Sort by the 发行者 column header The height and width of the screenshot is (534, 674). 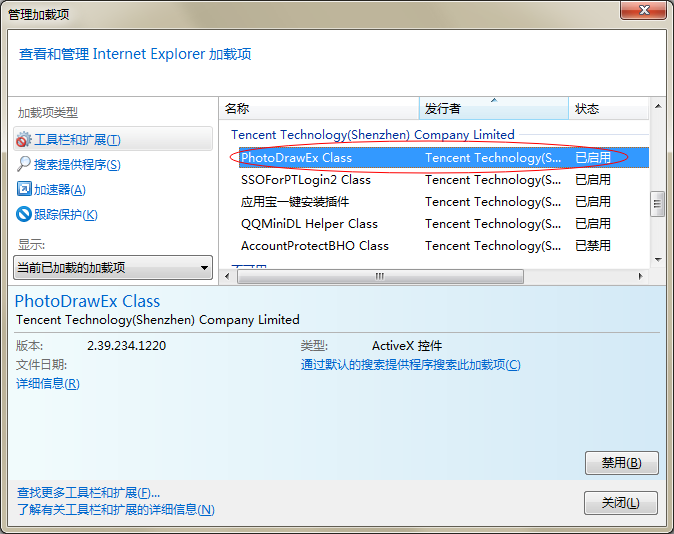(493, 109)
